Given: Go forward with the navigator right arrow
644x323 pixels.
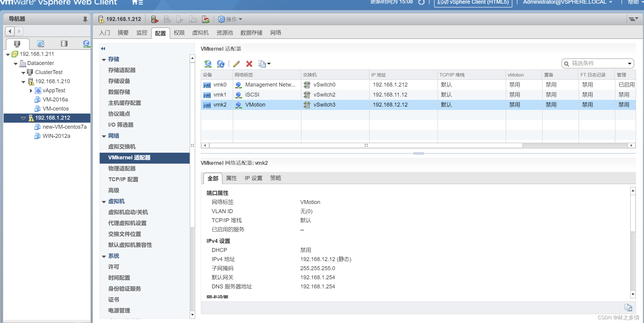Looking at the screenshot, I should pos(19,31).
